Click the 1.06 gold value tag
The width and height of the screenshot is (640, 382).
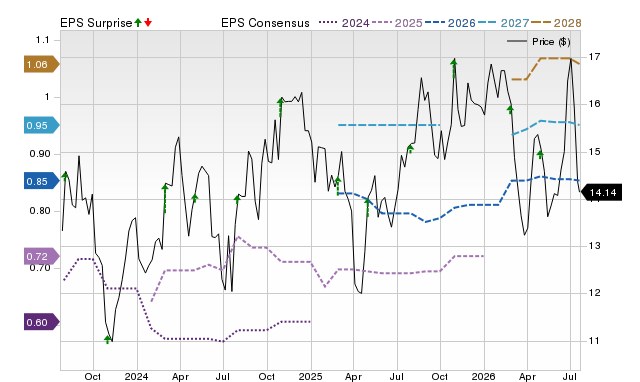click(42, 64)
